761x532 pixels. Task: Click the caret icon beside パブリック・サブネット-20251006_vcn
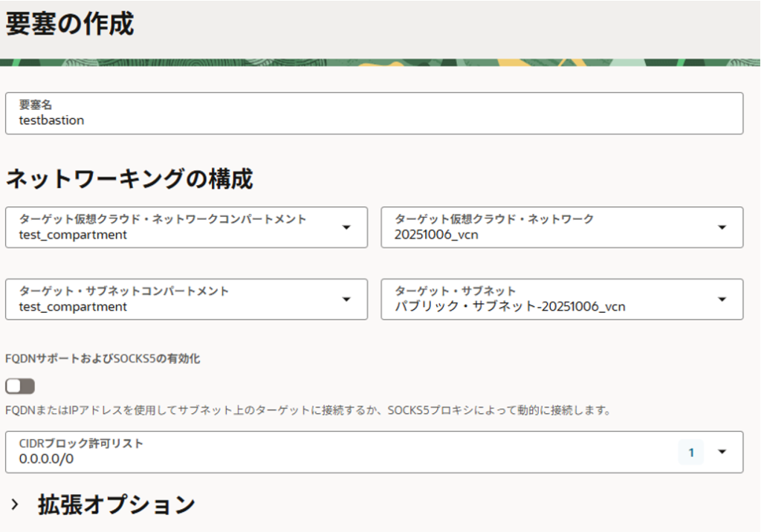pyautogui.click(x=722, y=299)
